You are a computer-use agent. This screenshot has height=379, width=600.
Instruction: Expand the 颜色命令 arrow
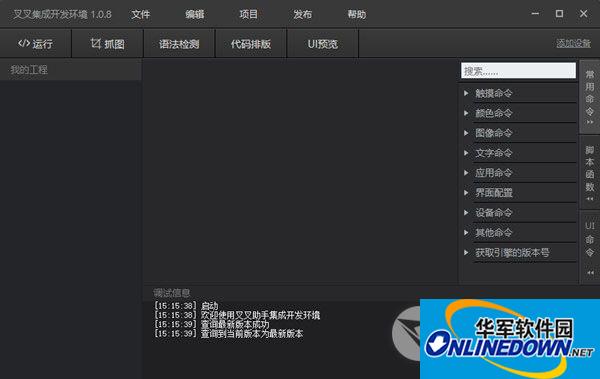click(466, 113)
